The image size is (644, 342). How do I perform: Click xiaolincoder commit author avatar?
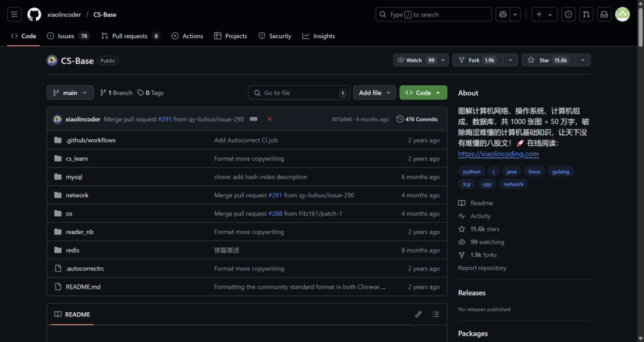(x=57, y=119)
